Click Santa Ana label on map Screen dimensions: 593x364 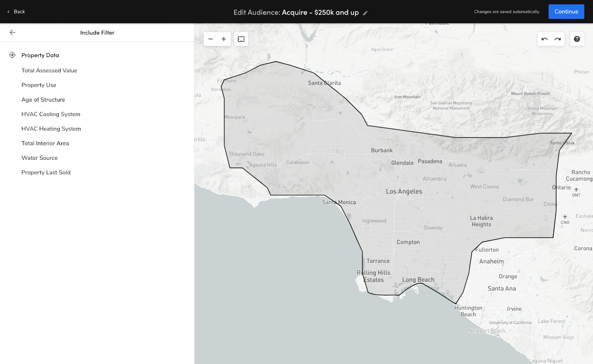click(502, 288)
